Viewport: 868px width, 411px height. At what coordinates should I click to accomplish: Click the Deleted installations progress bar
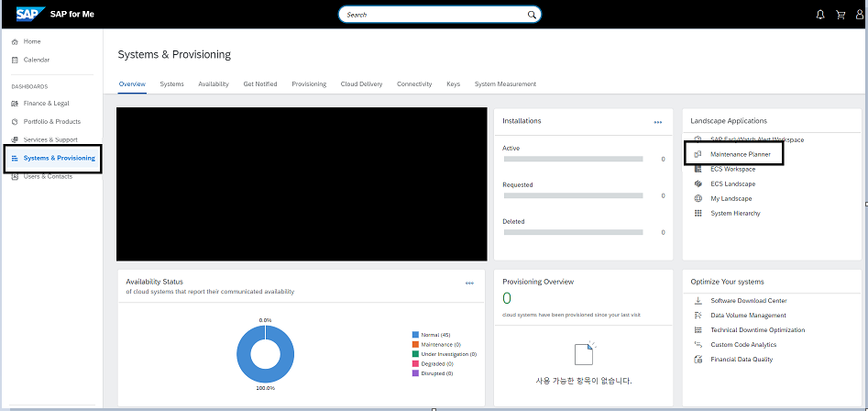pyautogui.click(x=574, y=232)
